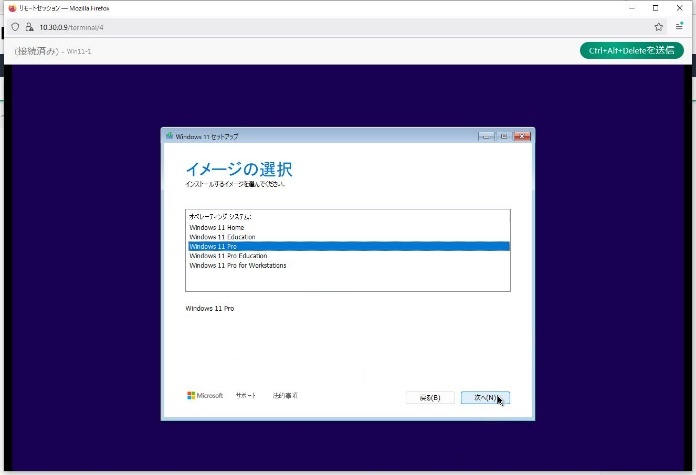Select Windows 11 Home from list

(217, 227)
